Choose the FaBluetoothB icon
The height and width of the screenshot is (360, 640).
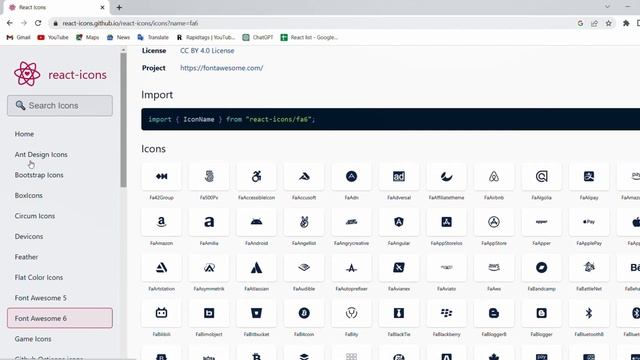click(589, 313)
